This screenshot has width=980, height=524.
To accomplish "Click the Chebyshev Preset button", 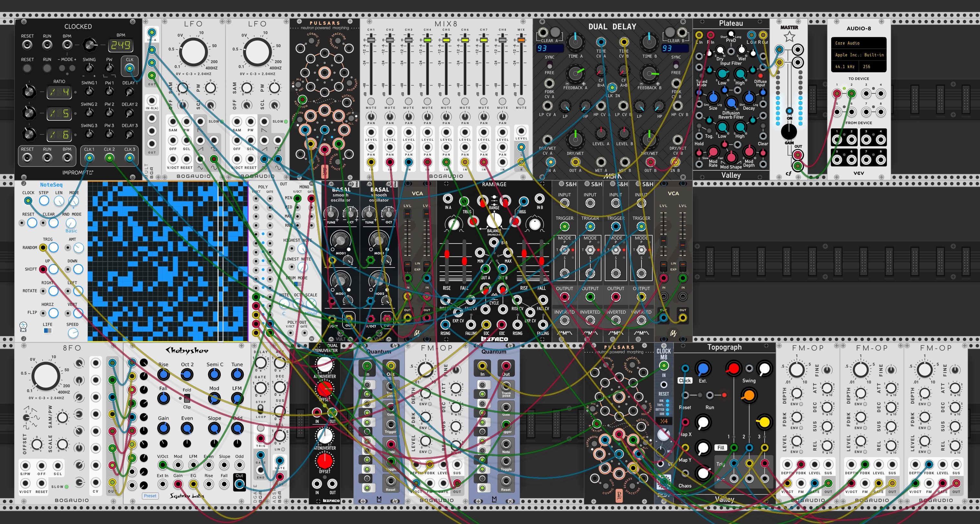I will click(x=150, y=496).
